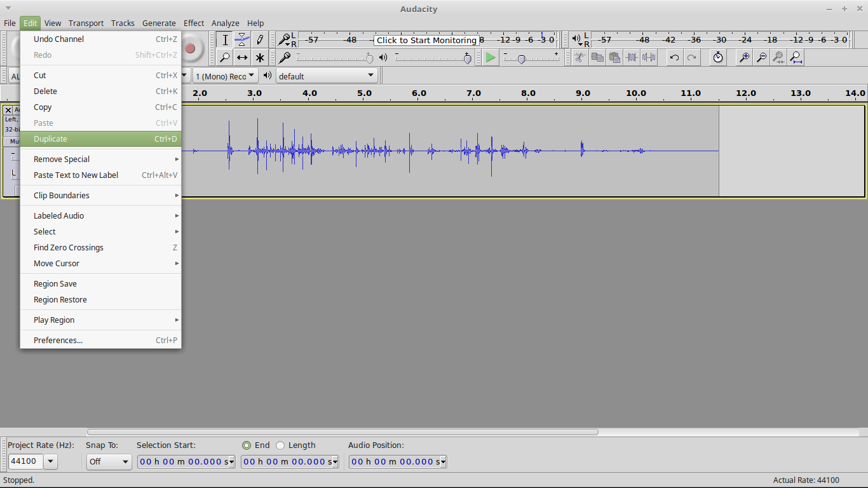Choose Cut from the Edit menu

click(x=100, y=75)
